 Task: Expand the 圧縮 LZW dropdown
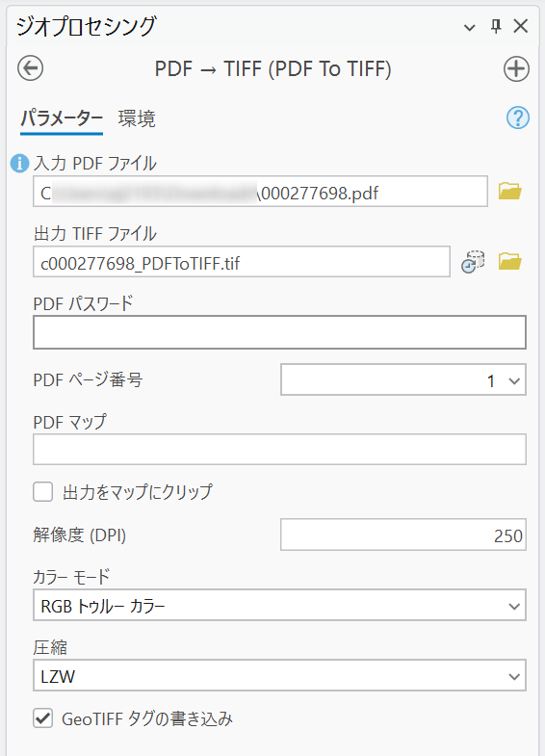(x=279, y=675)
